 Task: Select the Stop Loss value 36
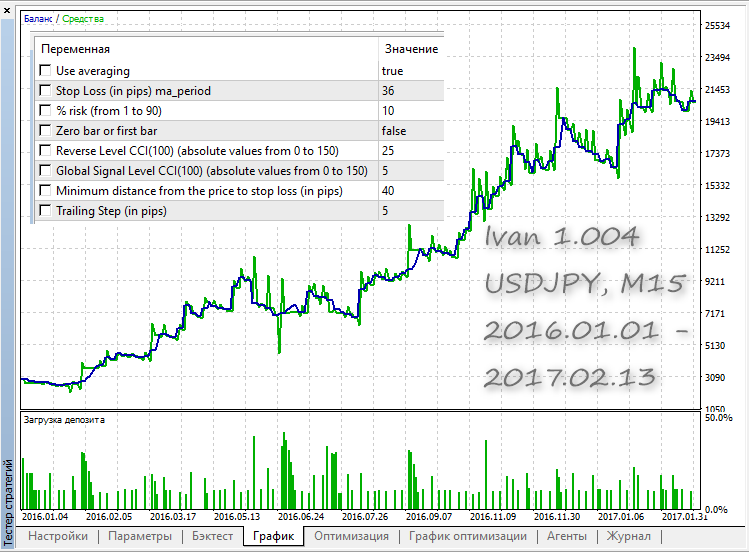[x=388, y=91]
